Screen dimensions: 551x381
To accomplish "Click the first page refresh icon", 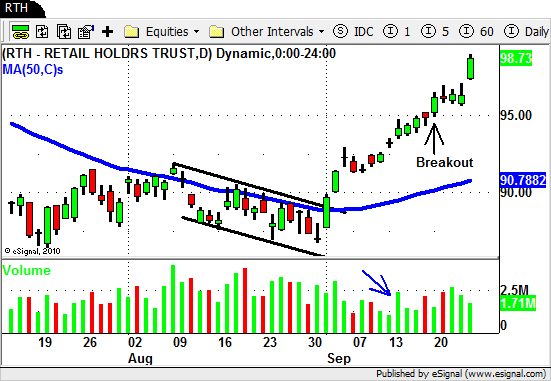I will (42, 32).
